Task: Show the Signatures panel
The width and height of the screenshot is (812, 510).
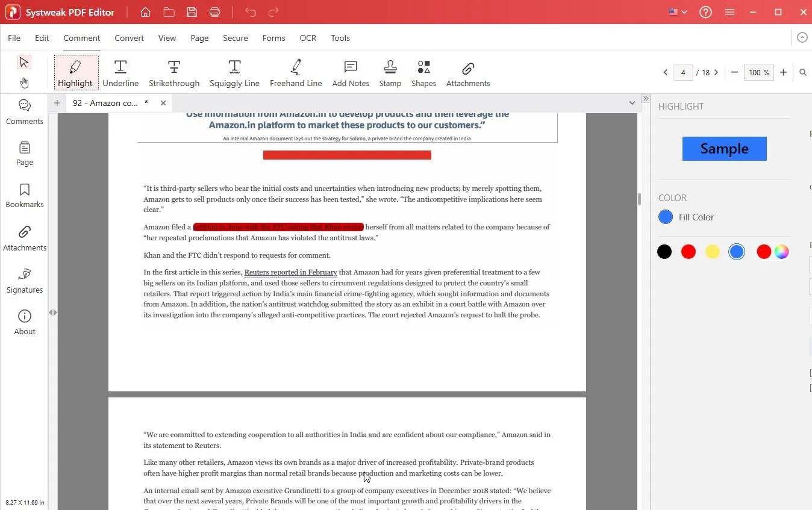Action: point(24,281)
